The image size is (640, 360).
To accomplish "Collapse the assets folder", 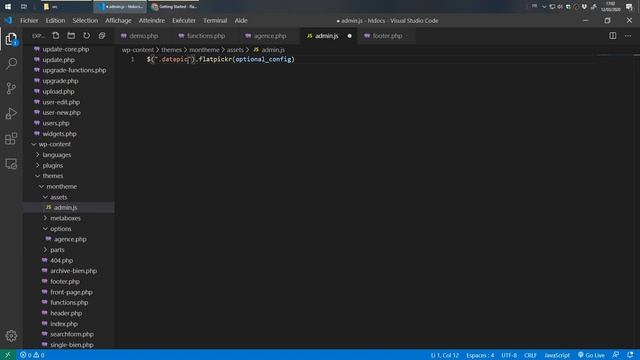I will click(x=58, y=197).
